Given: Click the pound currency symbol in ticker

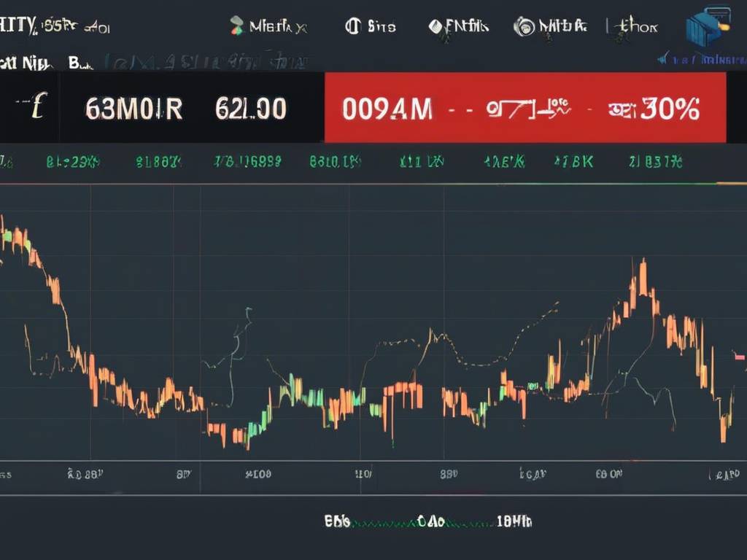Looking at the screenshot, I should [38, 106].
